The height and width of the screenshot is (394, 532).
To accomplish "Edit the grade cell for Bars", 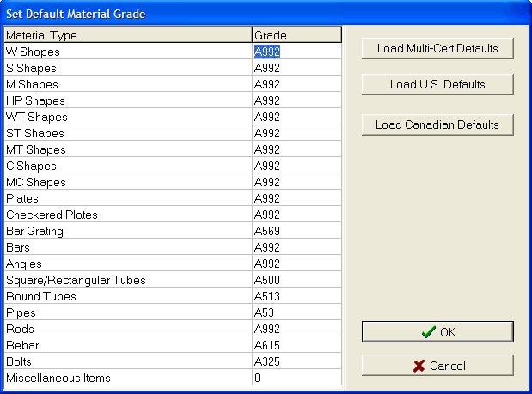I will point(297,247).
